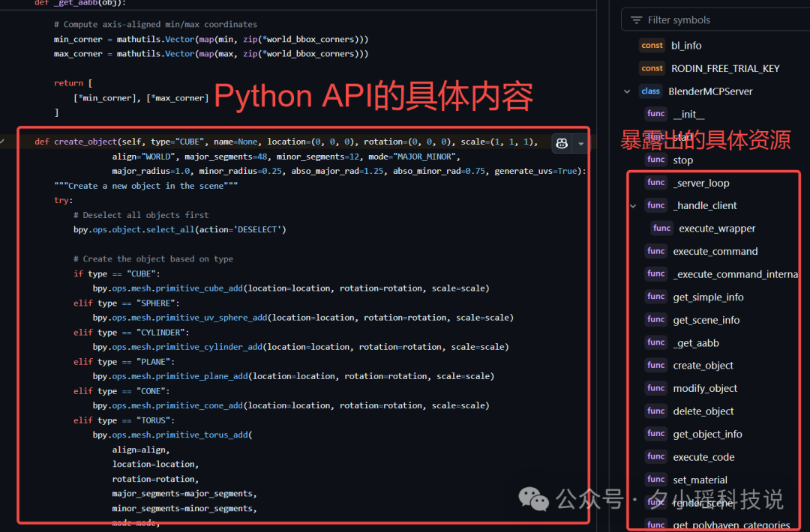The width and height of the screenshot is (810, 532).
Task: Go to execute_code function symbol
Action: click(x=703, y=457)
